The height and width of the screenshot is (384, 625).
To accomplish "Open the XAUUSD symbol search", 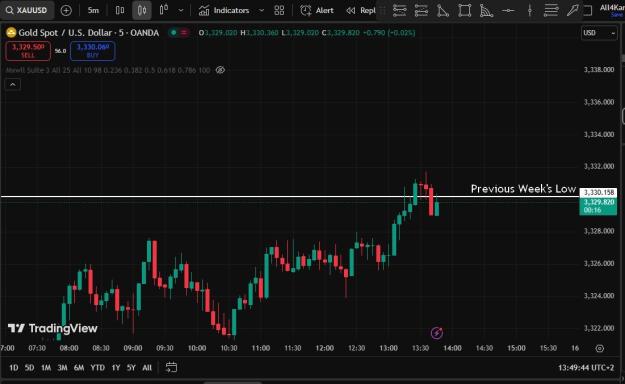I will [x=27, y=10].
